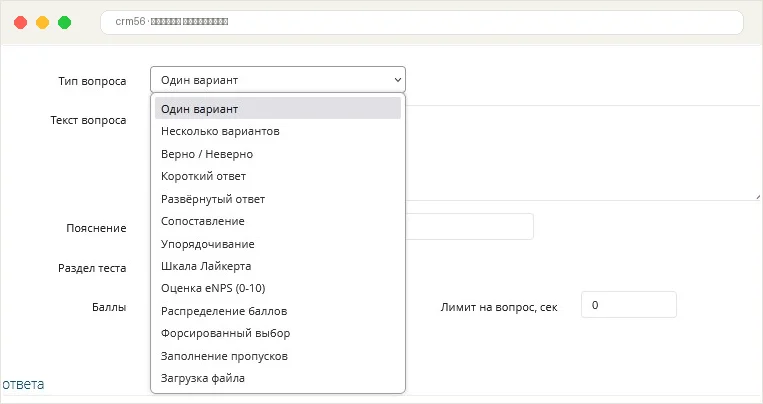
Task: Click the Тип вопроса label
Action: pos(92,81)
